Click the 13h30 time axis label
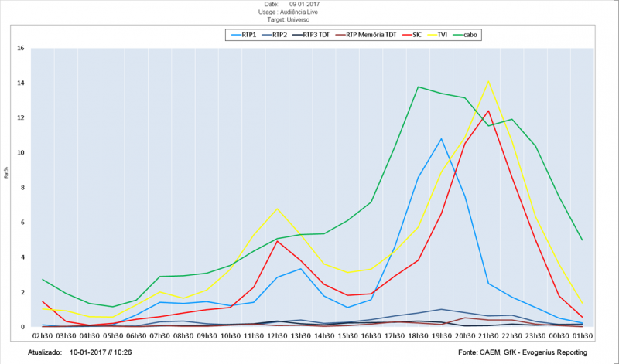Screen dimensions: 619x364 (x=301, y=336)
